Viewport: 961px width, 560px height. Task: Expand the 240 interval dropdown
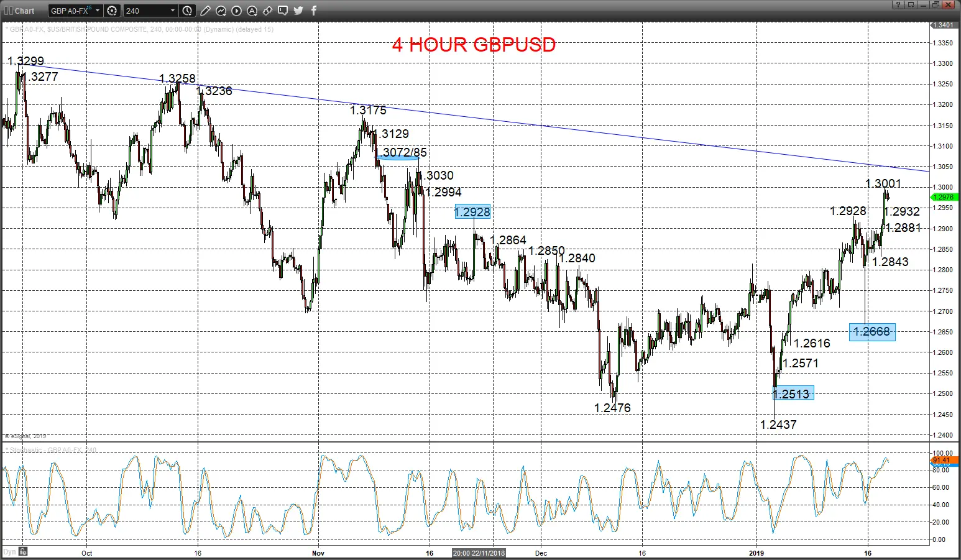tap(173, 11)
